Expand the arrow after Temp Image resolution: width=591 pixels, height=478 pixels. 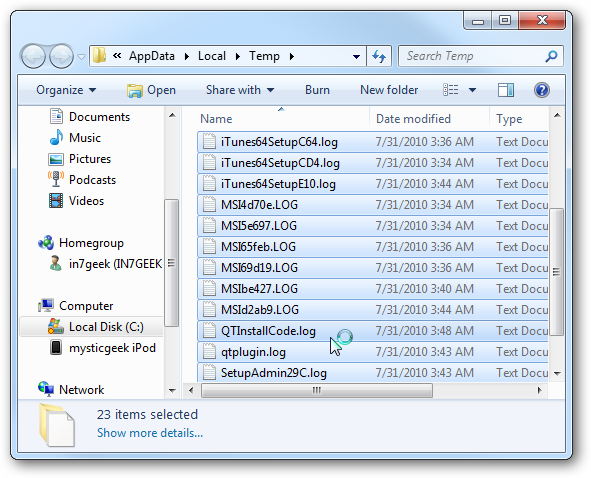pos(292,57)
